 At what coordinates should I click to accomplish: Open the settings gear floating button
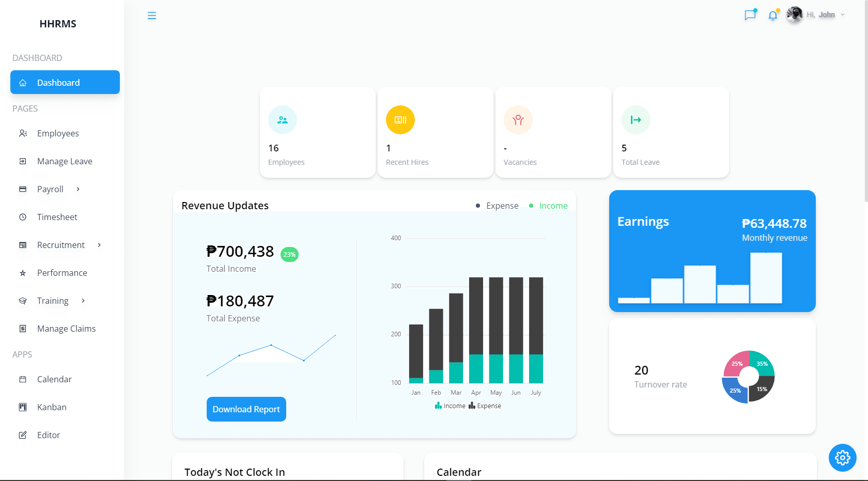click(843, 457)
